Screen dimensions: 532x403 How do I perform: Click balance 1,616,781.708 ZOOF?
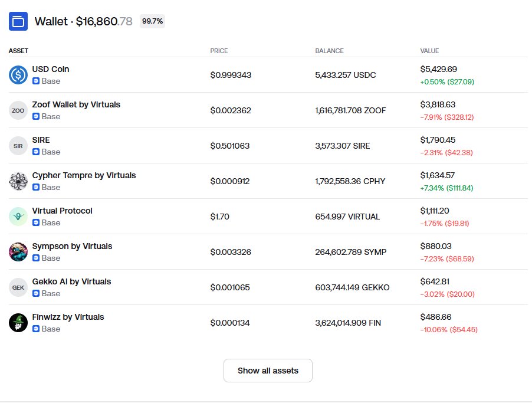click(x=350, y=110)
